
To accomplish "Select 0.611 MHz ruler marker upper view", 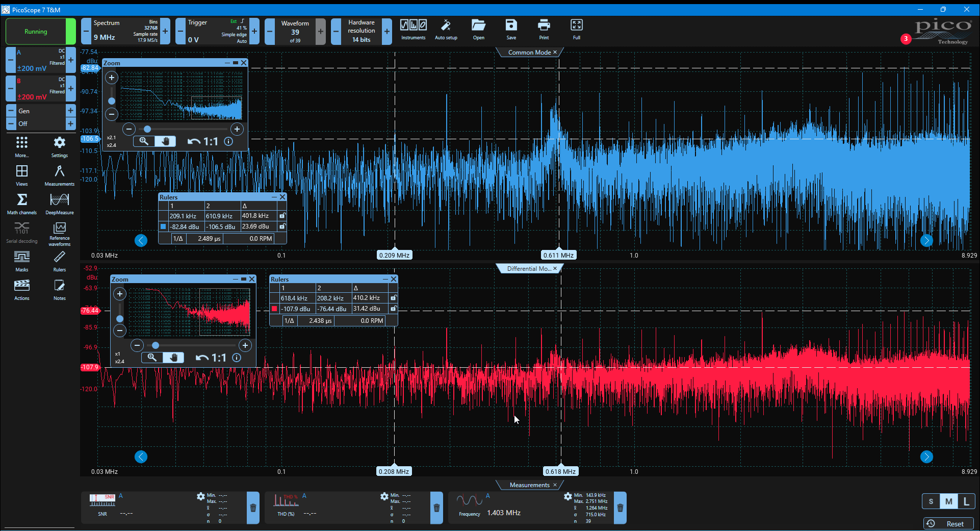I will click(x=558, y=255).
